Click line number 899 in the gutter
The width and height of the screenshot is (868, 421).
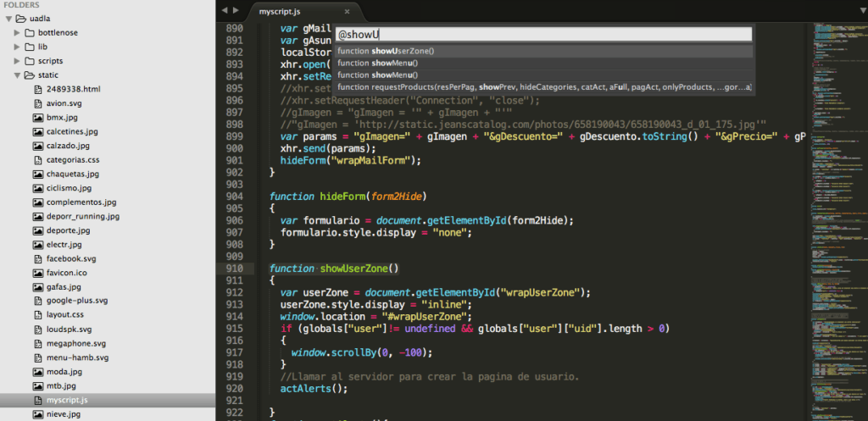pos(235,136)
